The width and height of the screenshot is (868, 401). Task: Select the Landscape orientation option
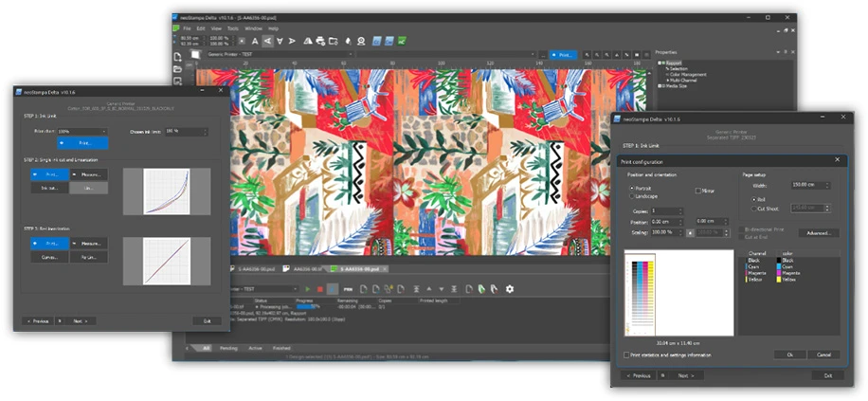coord(632,196)
